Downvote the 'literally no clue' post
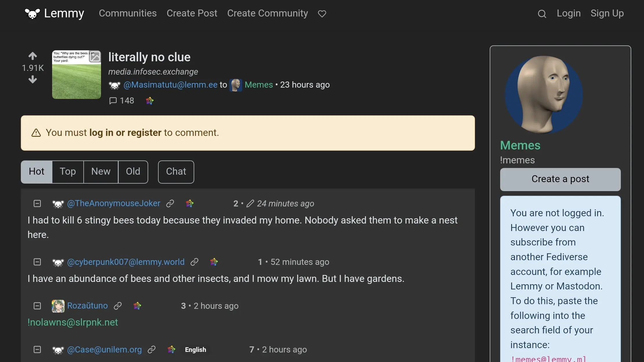Image resolution: width=644 pixels, height=362 pixels. pos(33,80)
